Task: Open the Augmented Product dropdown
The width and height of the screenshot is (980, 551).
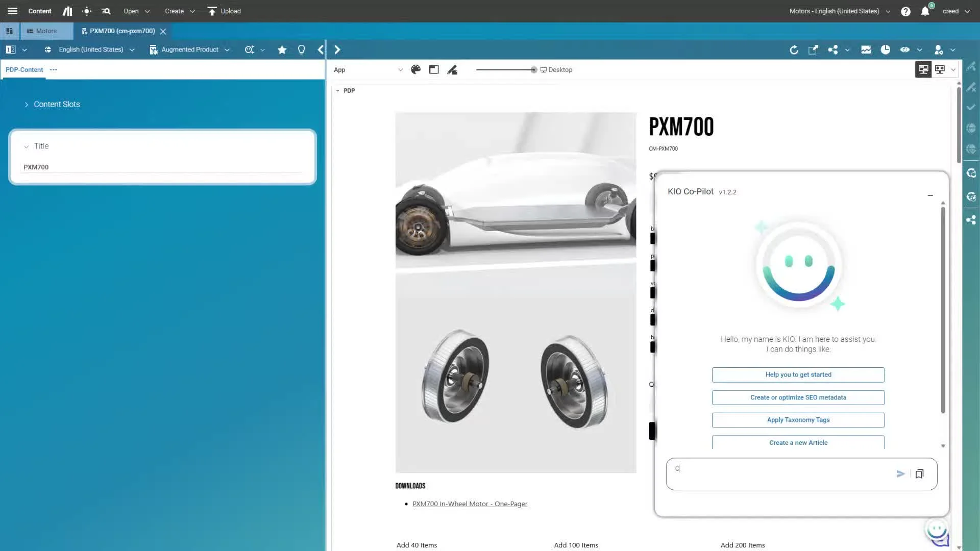Action: click(x=190, y=49)
